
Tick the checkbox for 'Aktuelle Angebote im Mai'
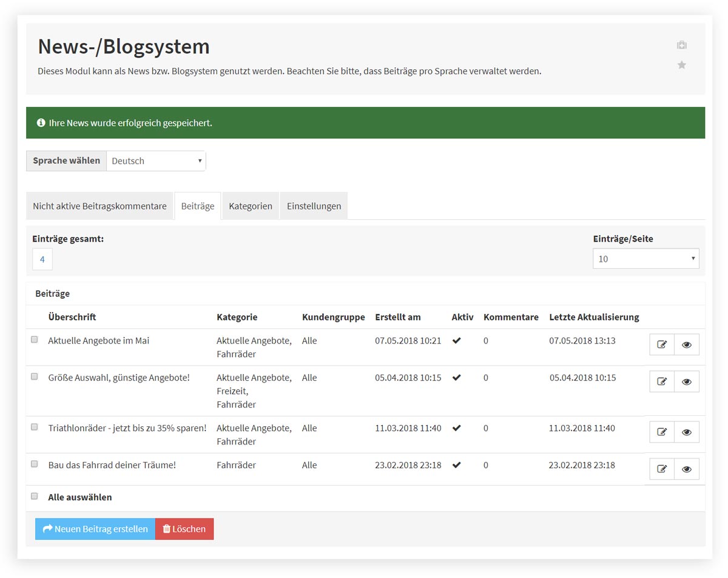[35, 339]
